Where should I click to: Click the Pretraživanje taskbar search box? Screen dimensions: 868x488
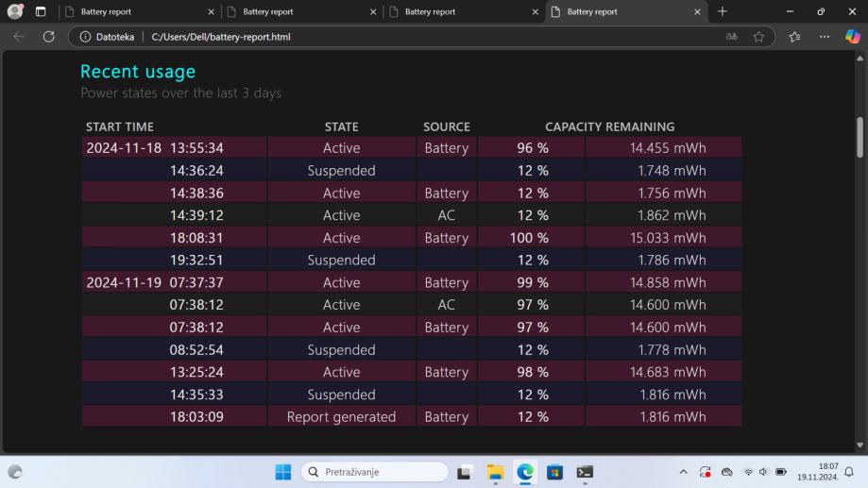(x=374, y=472)
